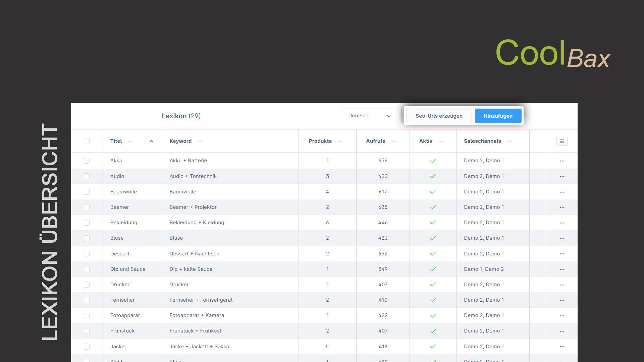Open Keyword column options dots
Image resolution: width=644 pixels, height=362 pixels.
[x=200, y=141]
